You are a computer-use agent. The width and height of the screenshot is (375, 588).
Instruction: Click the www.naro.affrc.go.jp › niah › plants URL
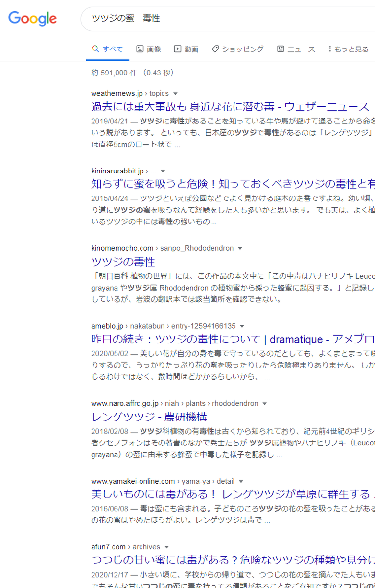point(174,403)
